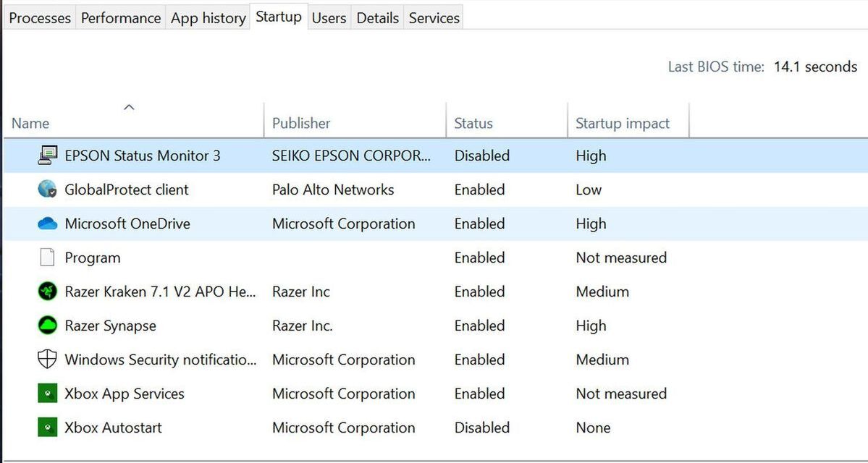Click the Last BIOS time 14.1 seconds value
Screen dimensions: 868x463
[x=815, y=67]
